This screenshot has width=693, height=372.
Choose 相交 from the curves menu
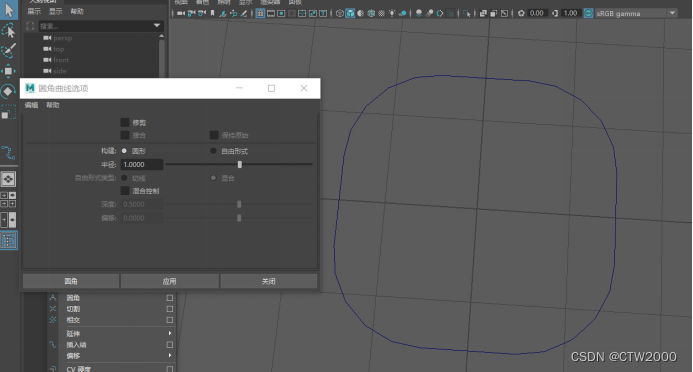(73, 319)
